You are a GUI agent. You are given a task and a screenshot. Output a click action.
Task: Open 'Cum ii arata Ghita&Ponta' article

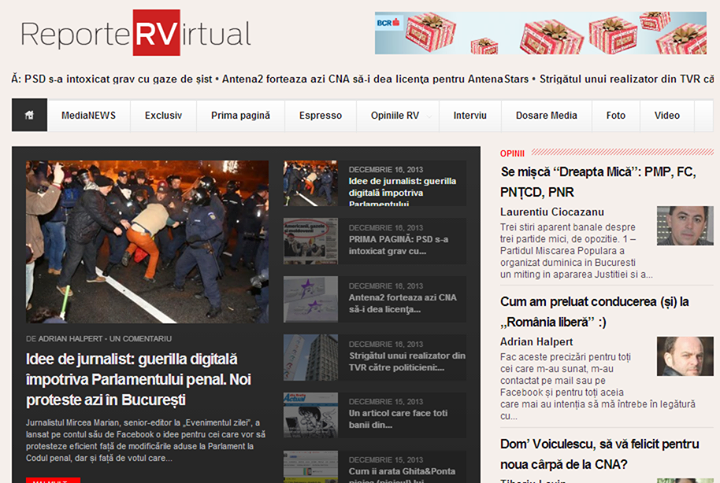pyautogui.click(x=402, y=475)
